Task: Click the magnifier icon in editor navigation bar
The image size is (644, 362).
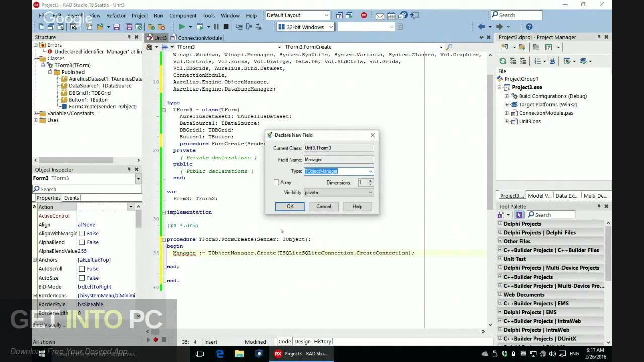Action: coord(449,47)
